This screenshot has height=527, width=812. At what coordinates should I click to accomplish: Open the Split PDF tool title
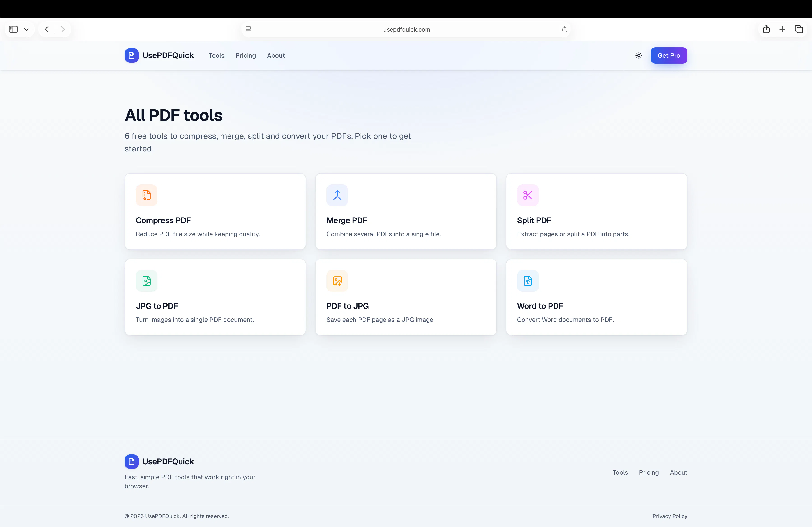point(534,220)
